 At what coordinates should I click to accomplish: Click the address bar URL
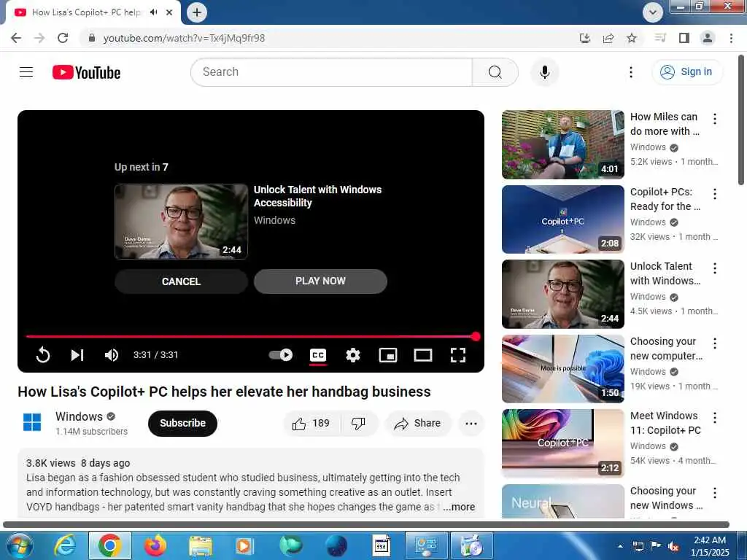point(184,38)
